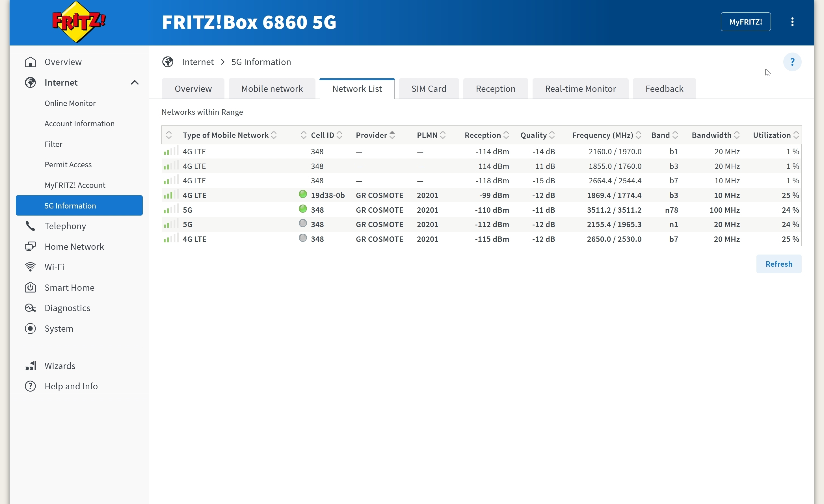Click the -15 dB quality value
Screen dimensions: 824x504
(544, 181)
